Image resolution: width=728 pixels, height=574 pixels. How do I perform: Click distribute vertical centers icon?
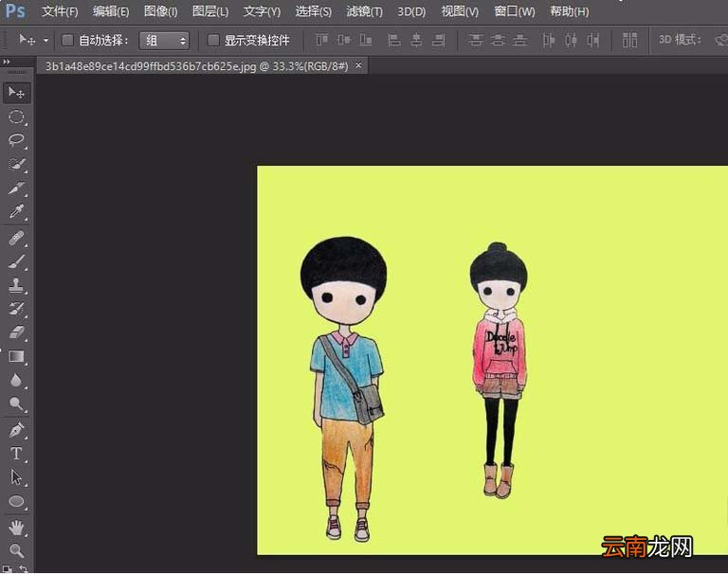tap(498, 40)
